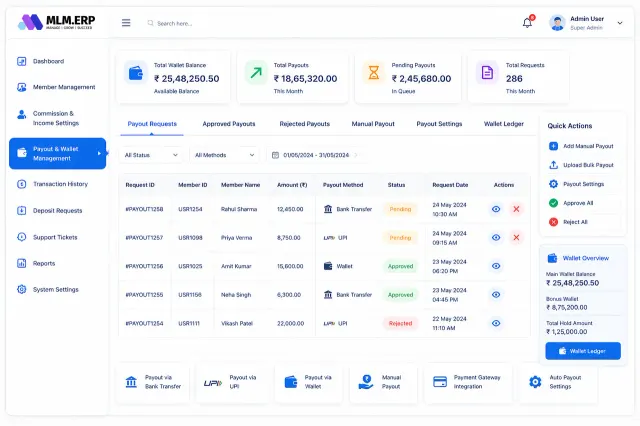Switch to Manual Payout tab

[x=373, y=124]
